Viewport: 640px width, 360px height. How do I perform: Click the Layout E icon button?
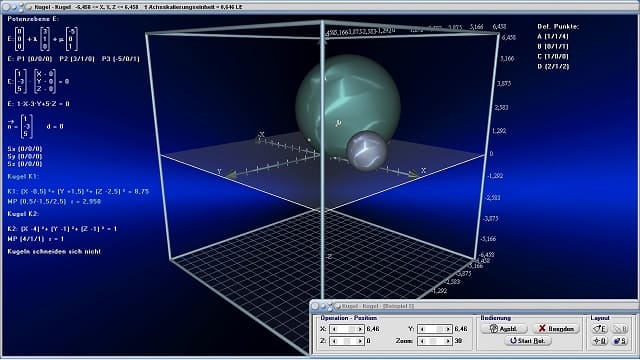click(x=599, y=329)
